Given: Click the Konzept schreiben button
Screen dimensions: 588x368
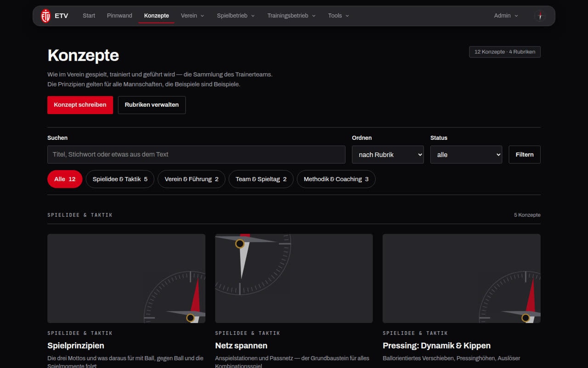Looking at the screenshot, I should click(80, 105).
